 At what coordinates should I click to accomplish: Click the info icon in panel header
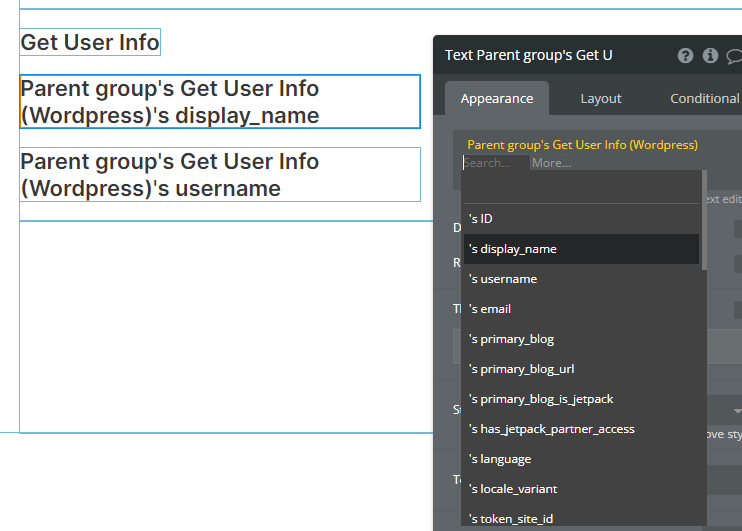(x=710, y=56)
